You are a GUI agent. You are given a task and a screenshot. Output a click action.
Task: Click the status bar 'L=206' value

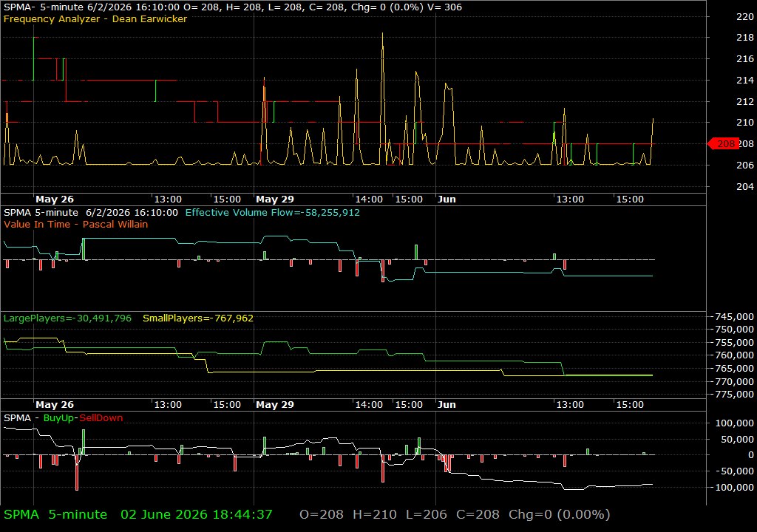point(427,514)
